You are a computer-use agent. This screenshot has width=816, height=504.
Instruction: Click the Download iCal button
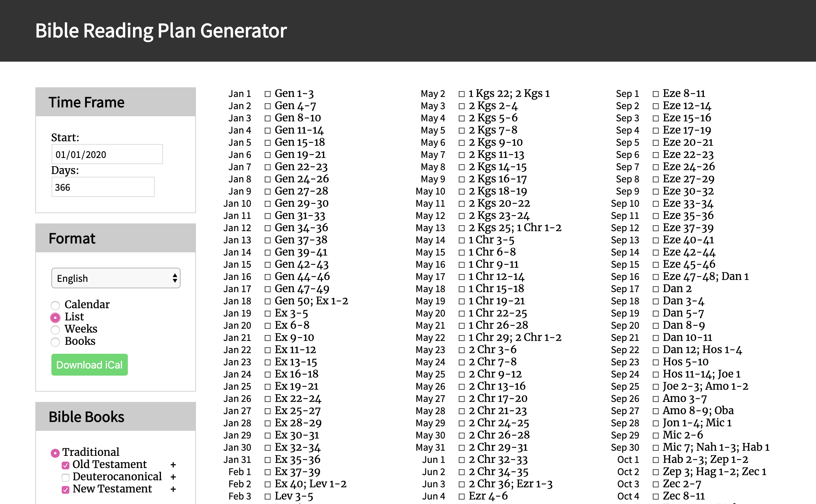tap(89, 365)
